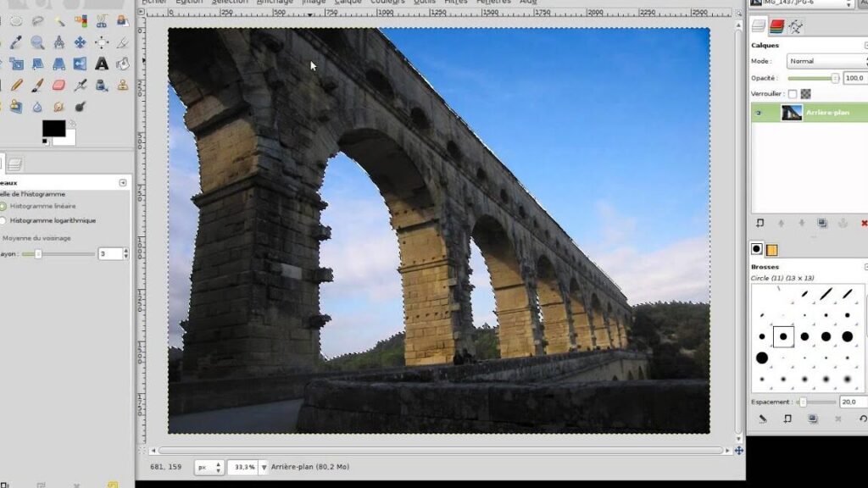This screenshot has height=488, width=868.
Task: Select the Select by Color tool
Action: pyautogui.click(x=81, y=21)
